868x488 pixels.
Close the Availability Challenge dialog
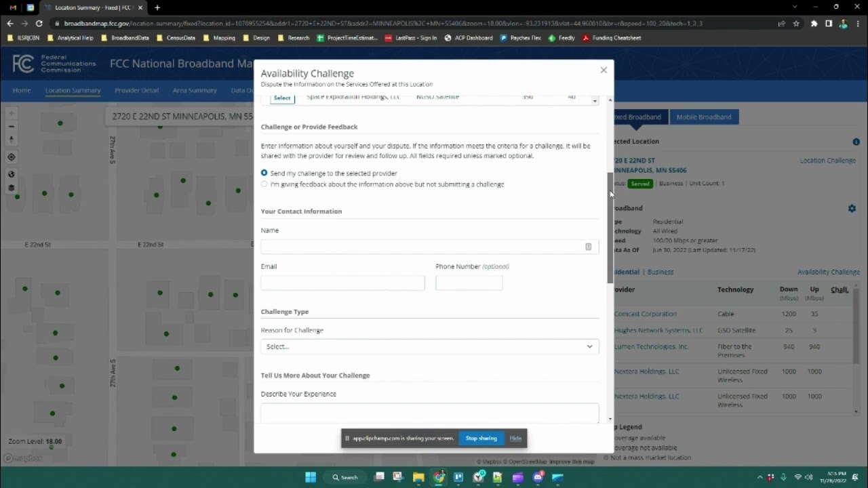pyautogui.click(x=604, y=70)
